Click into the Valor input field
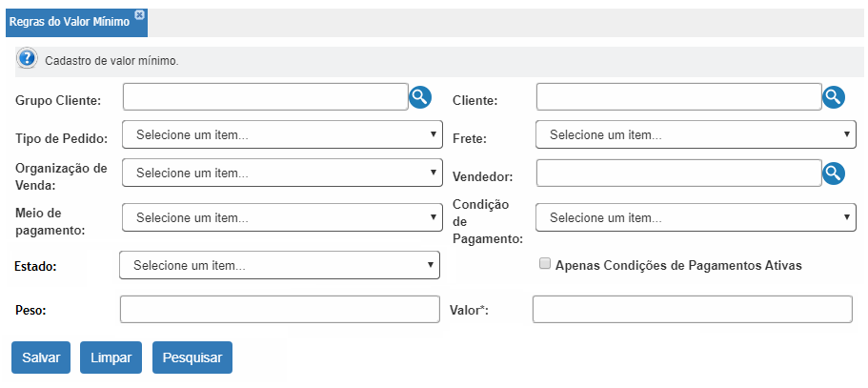Screen dimensions: 868x388 (x=693, y=310)
